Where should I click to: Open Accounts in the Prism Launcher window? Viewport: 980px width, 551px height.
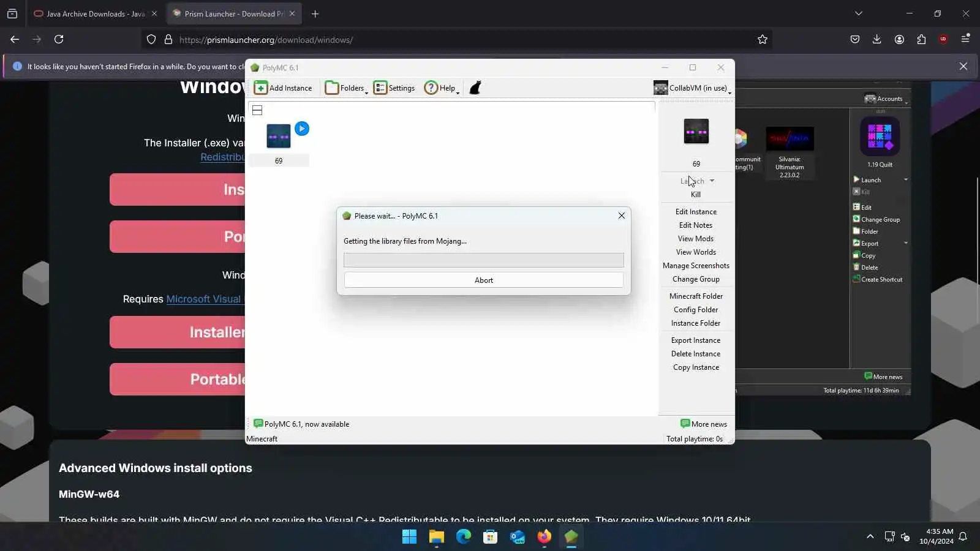tap(884, 99)
